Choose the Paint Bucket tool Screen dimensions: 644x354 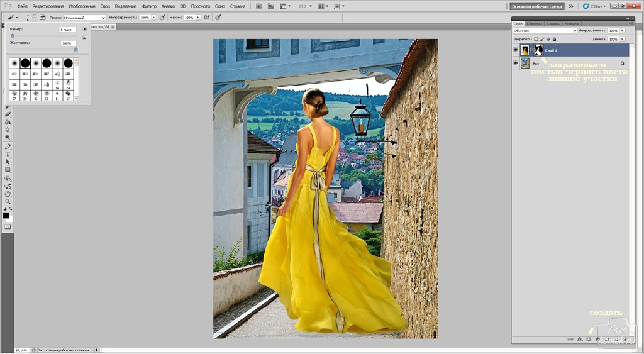point(8,122)
